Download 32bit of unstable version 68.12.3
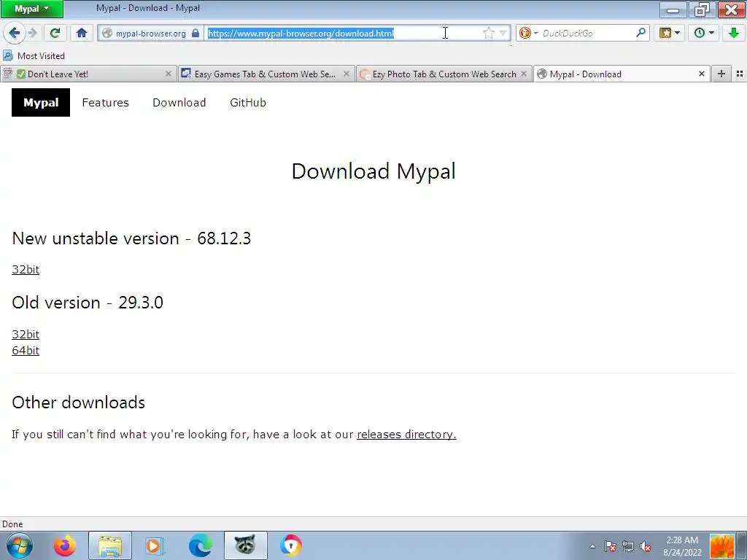747x560 pixels. pyautogui.click(x=26, y=270)
